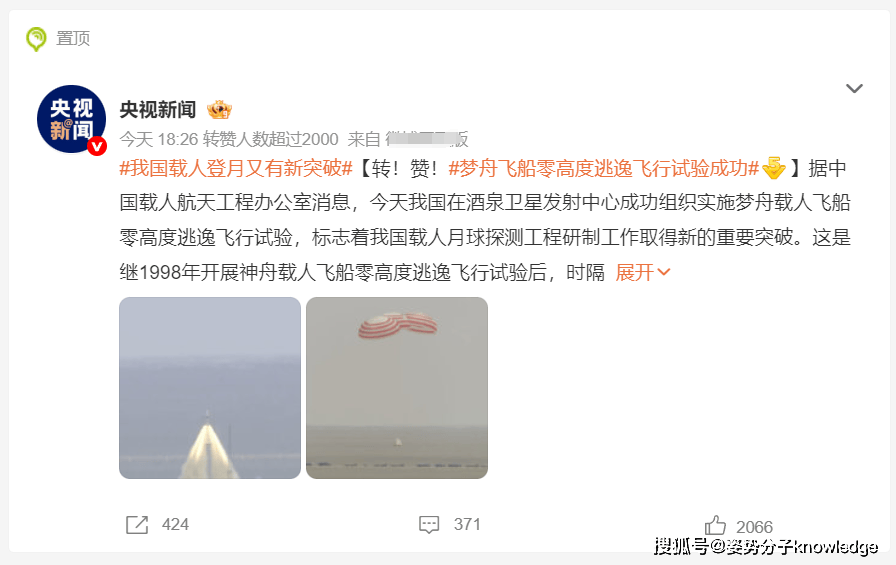This screenshot has width=896, height=565.
Task: Open the 央视新闻 profile avatar
Action: pos(71,119)
